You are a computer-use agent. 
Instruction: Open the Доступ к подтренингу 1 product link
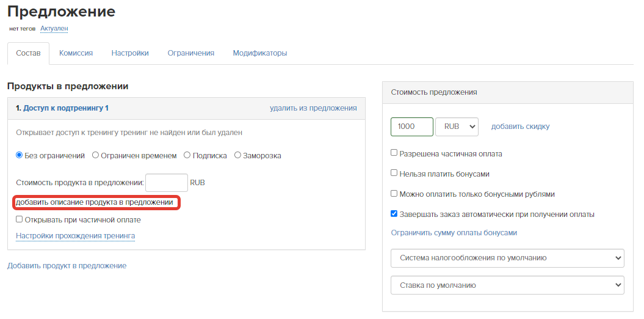coord(66,108)
